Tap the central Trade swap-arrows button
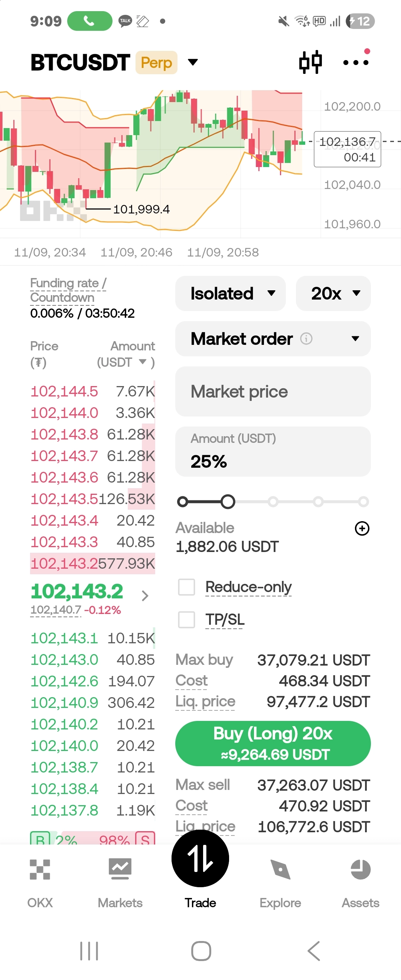This screenshot has width=401, height=980. [200, 858]
